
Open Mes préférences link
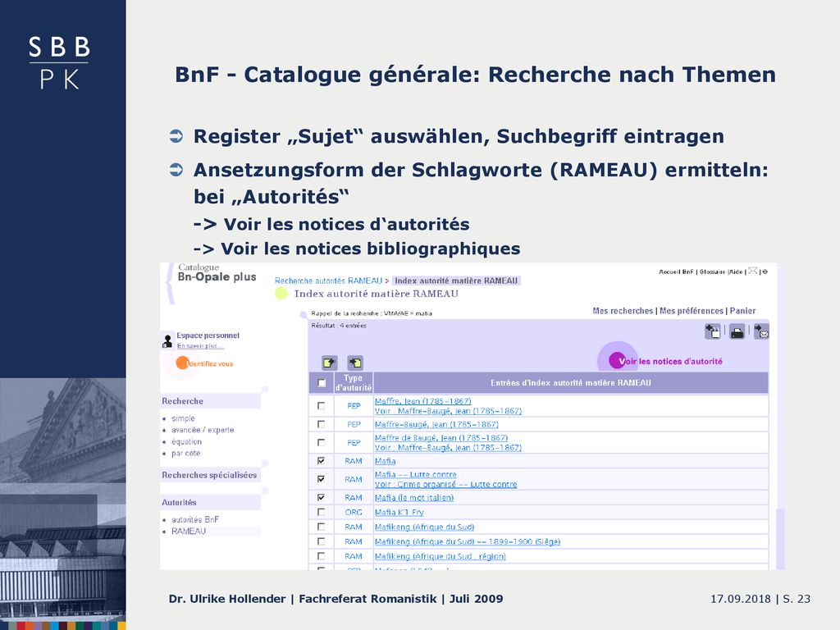click(x=692, y=311)
